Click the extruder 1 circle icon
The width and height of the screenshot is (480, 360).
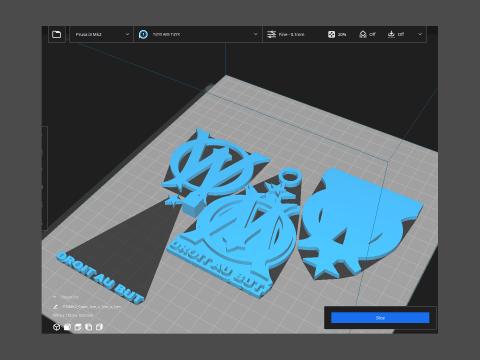(x=143, y=34)
